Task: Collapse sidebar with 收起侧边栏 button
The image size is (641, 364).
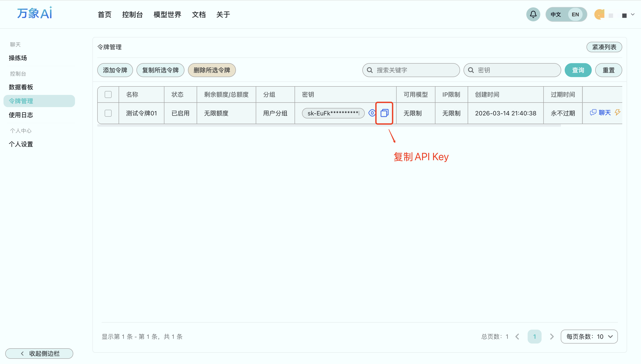Action: click(39, 353)
